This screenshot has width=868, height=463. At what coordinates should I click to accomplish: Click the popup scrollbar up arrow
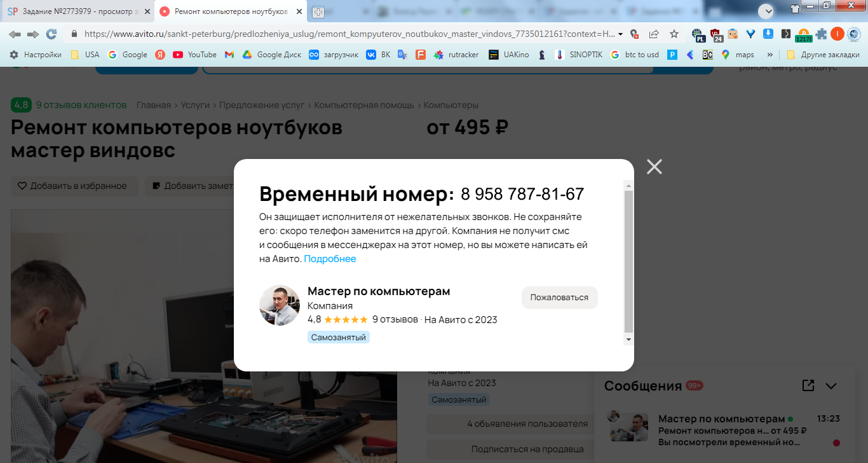(x=628, y=186)
